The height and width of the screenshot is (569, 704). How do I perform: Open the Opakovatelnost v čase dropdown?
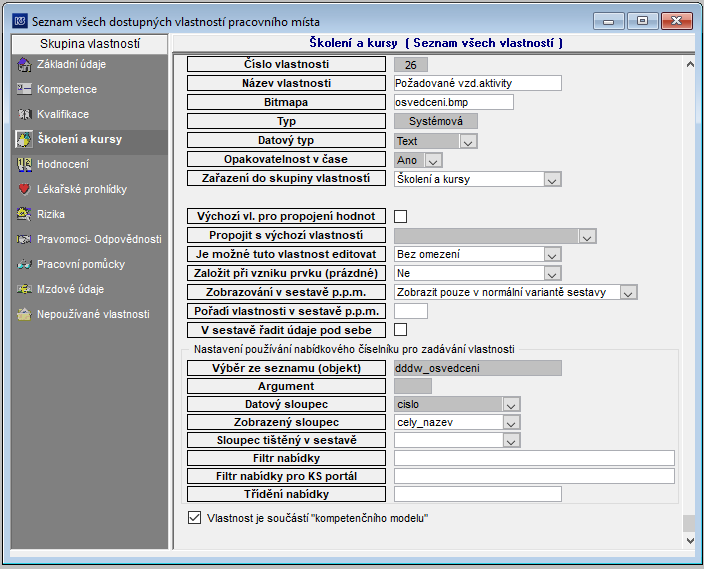[433, 160]
